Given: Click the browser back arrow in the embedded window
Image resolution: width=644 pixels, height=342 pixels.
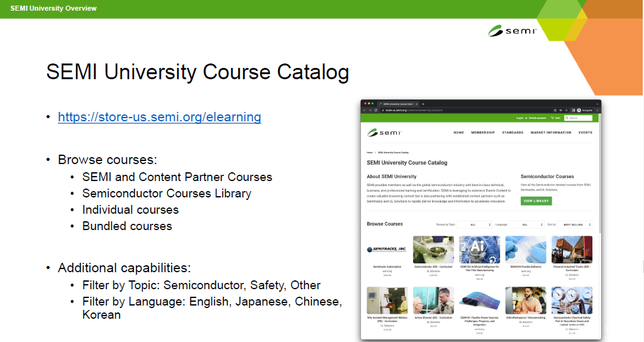Looking at the screenshot, I should click(365, 110).
